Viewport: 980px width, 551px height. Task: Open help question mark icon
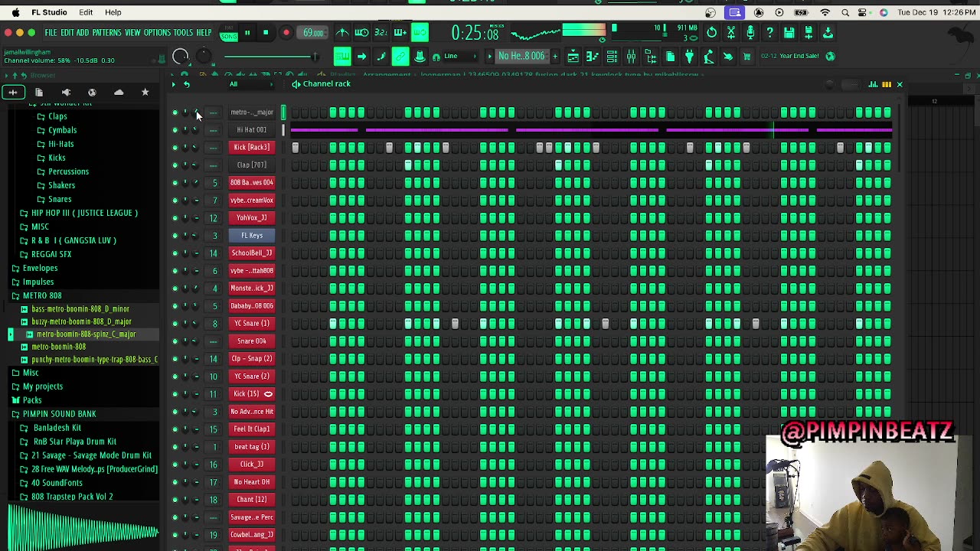click(x=769, y=32)
